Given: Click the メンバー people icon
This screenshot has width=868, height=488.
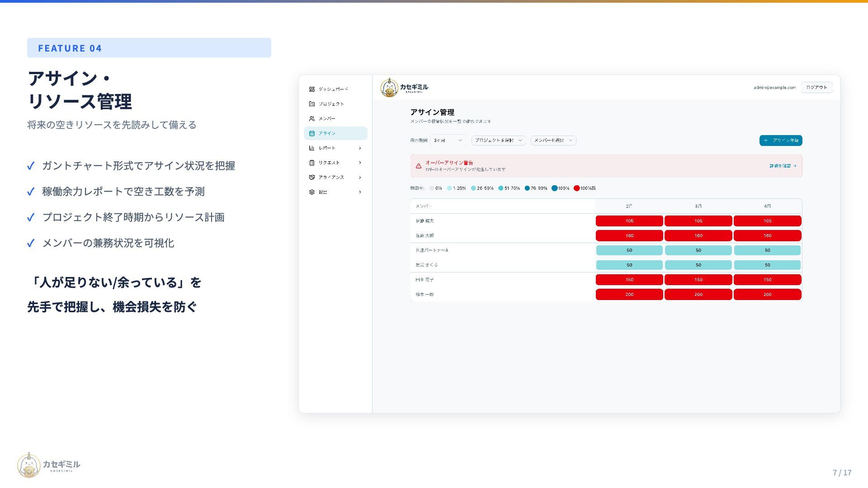Looking at the screenshot, I should point(311,118).
